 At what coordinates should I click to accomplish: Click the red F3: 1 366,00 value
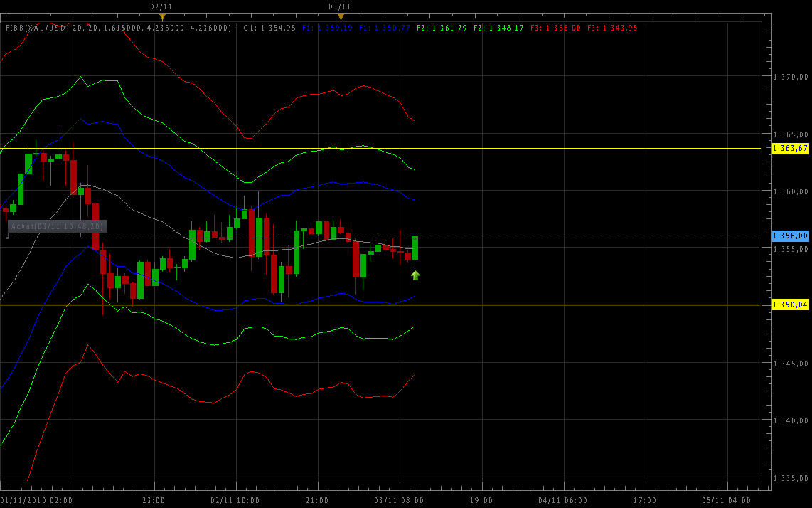pos(555,28)
